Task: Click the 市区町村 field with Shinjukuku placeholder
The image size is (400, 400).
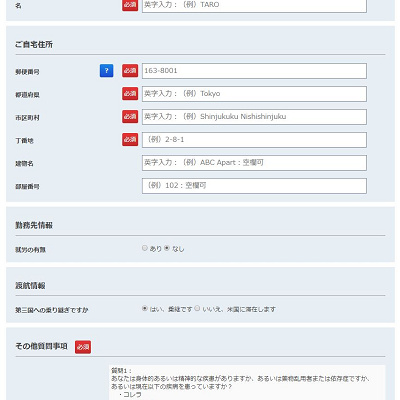Action: pos(254,117)
